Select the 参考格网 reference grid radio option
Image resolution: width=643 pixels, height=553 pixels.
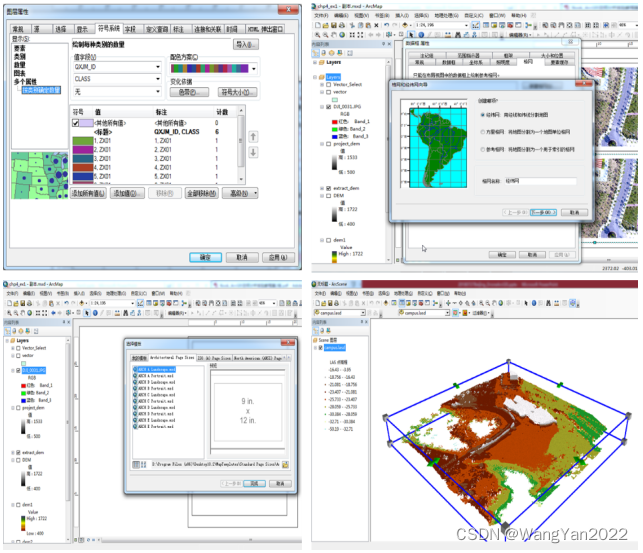coord(483,150)
